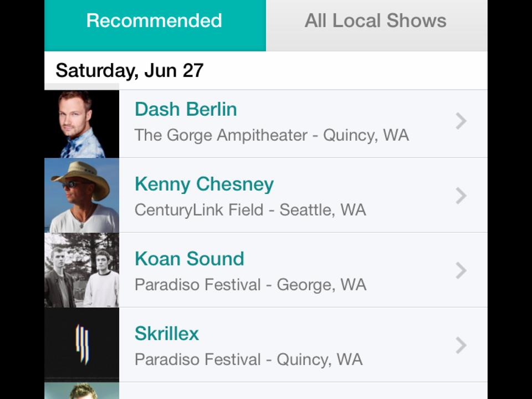Switch to the All Local Shows tab
The width and height of the screenshot is (532, 399).
(376, 21)
